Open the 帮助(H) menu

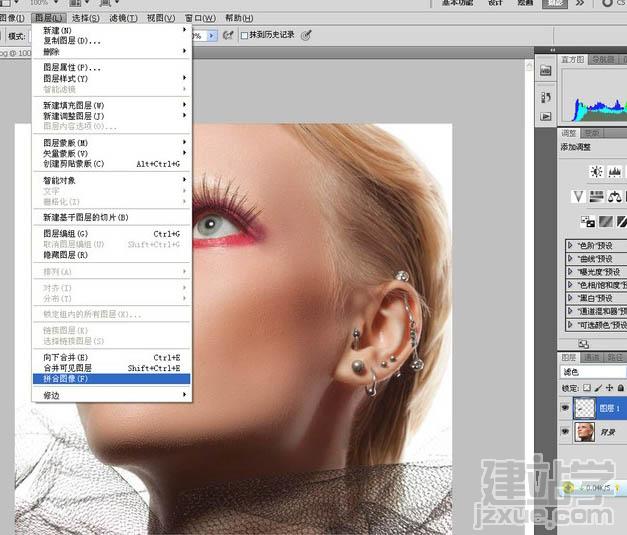(239, 18)
